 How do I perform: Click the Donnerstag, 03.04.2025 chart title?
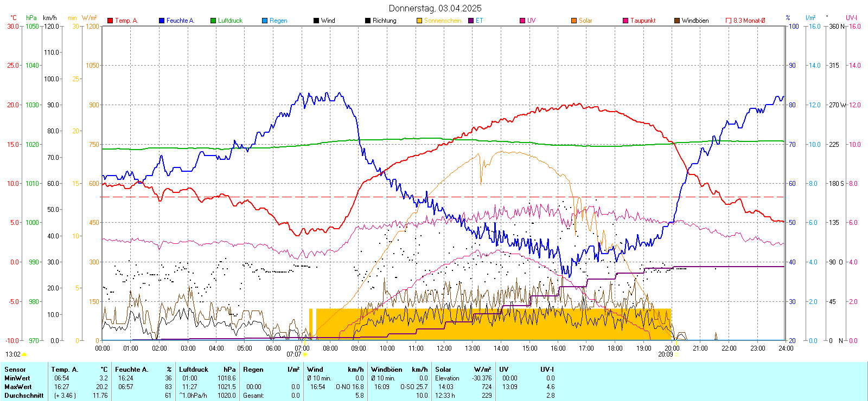[435, 8]
